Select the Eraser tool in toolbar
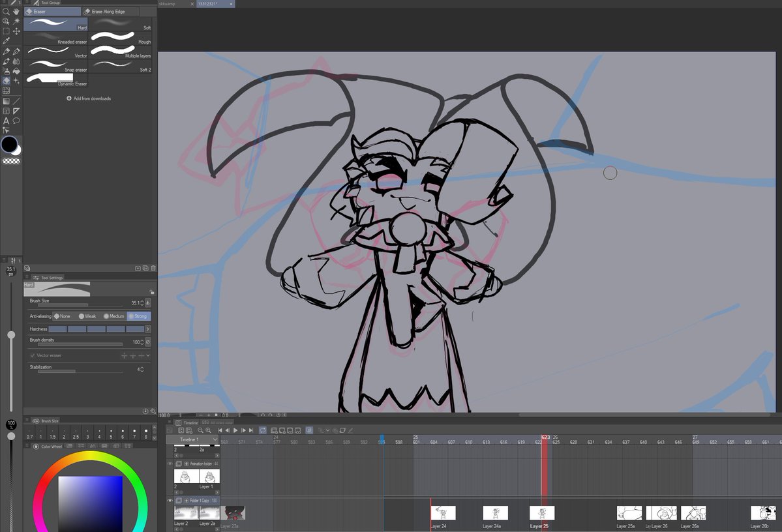Viewport: 782px width, 532px height. click(x=6, y=81)
